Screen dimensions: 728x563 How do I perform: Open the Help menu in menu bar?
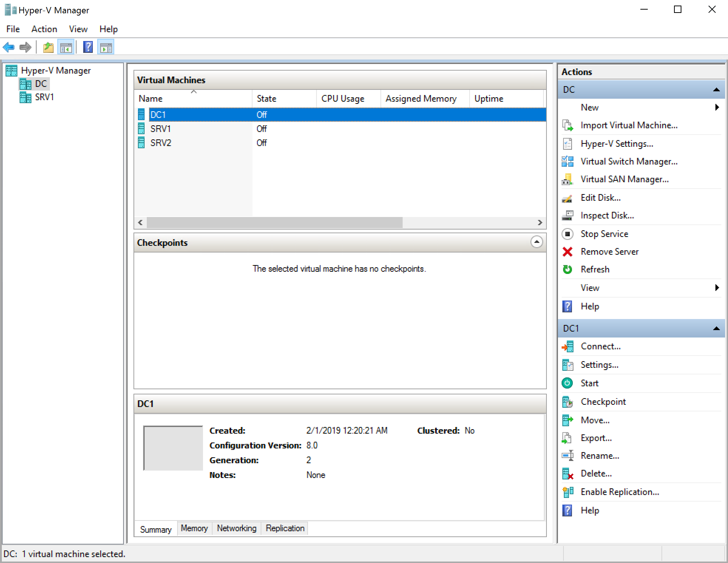point(108,29)
